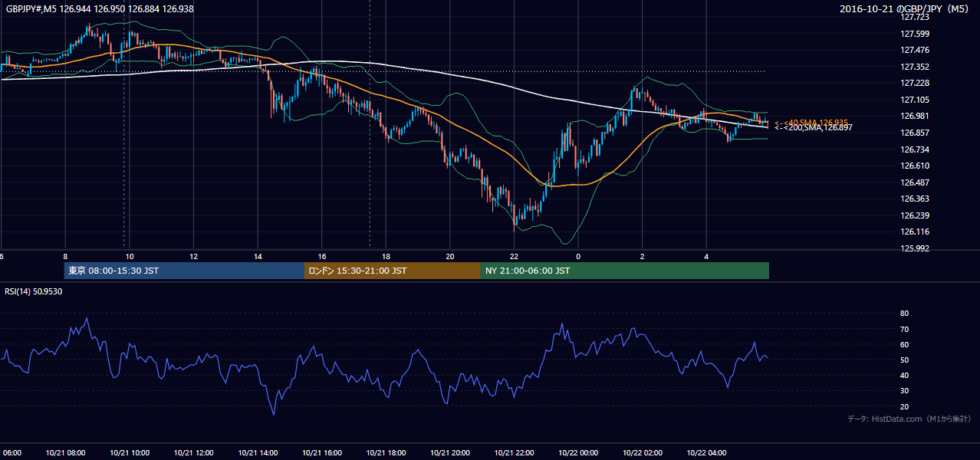Click the 10/22 00:00 time label
This screenshot has height=460, width=980.
578,452
